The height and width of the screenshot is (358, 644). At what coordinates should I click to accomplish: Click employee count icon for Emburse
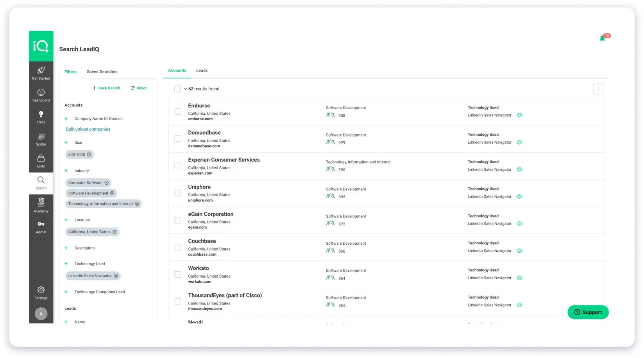[330, 115]
